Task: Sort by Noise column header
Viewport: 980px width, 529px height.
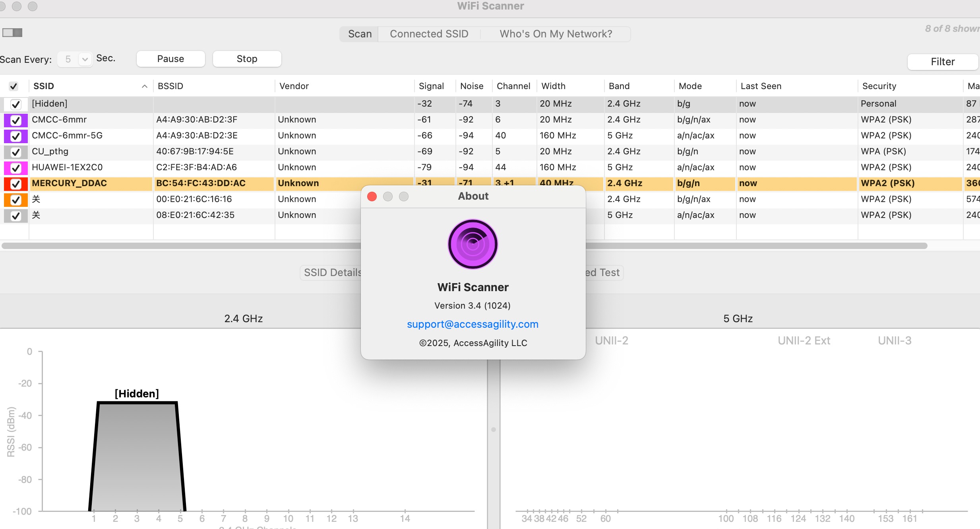Action: (x=474, y=86)
